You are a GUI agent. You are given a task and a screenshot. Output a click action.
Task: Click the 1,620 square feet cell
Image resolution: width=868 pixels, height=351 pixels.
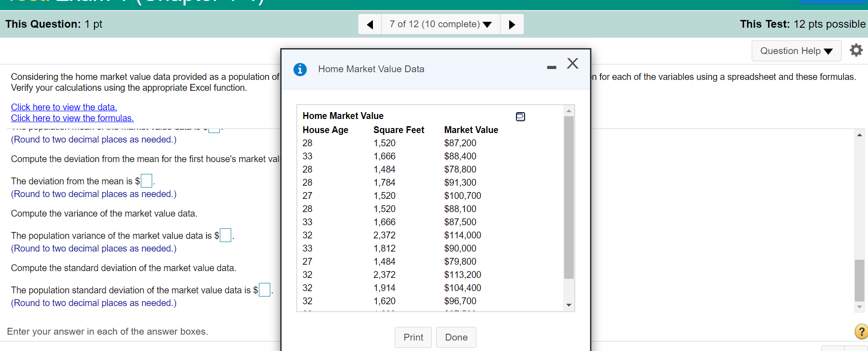(x=384, y=301)
